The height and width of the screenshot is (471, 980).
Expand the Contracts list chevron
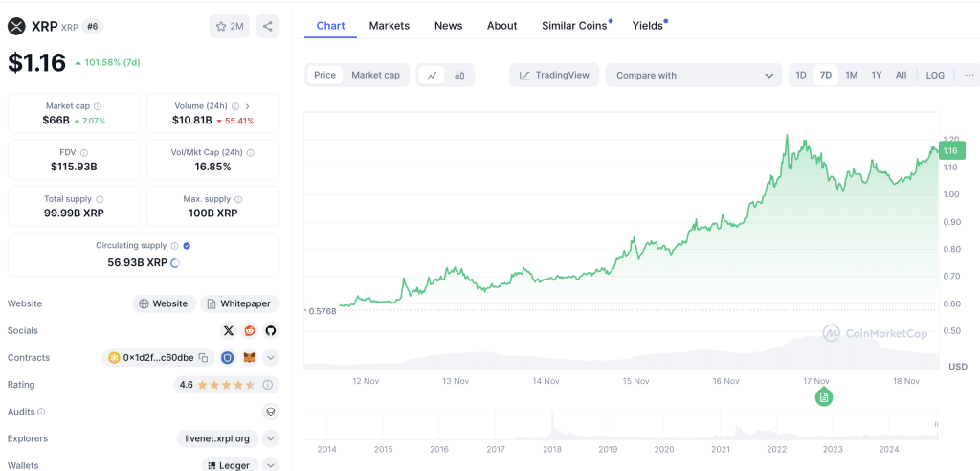(x=271, y=358)
